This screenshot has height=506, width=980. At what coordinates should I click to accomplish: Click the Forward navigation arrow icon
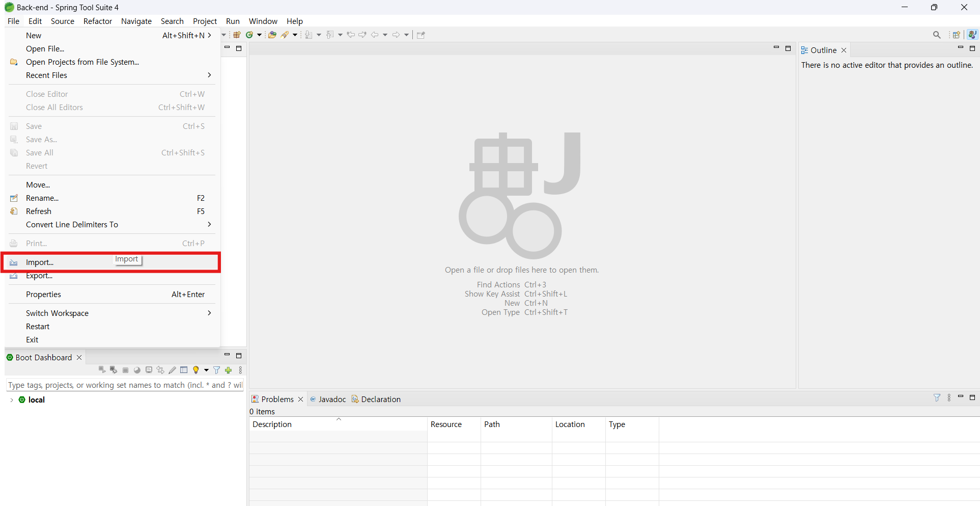click(396, 35)
